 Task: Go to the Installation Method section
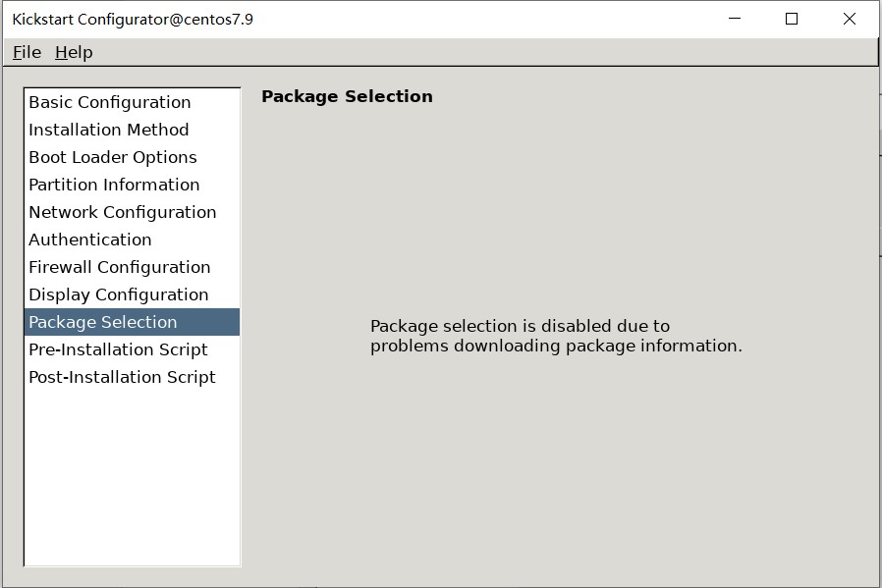(x=109, y=130)
